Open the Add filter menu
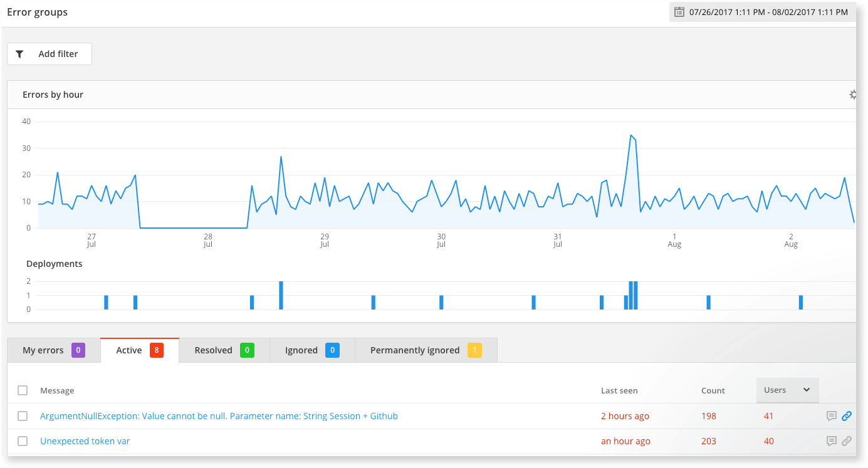Screen dimensions: 868x468 pos(50,54)
